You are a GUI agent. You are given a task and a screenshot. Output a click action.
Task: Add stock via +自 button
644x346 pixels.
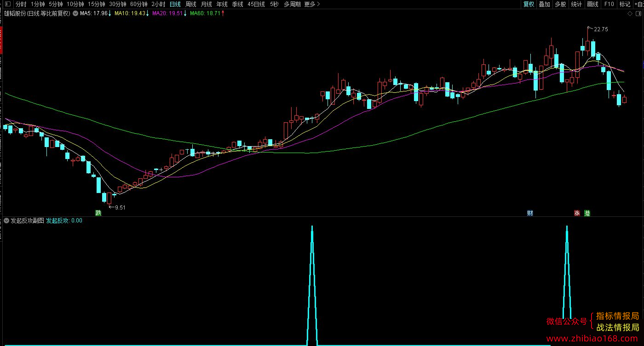tap(638, 4)
